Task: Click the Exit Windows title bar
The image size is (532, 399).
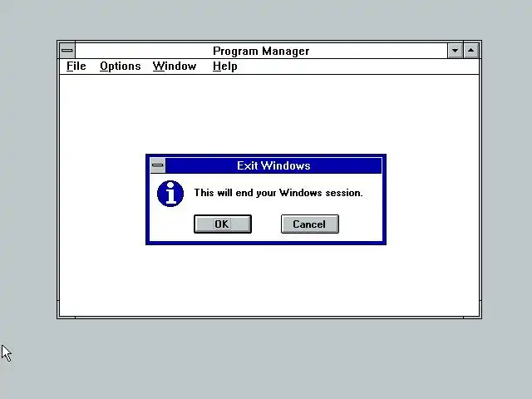Action: (273, 165)
